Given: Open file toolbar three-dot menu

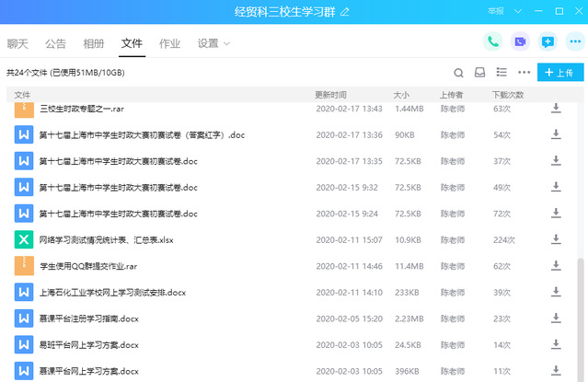Looking at the screenshot, I should pyautogui.click(x=525, y=72).
